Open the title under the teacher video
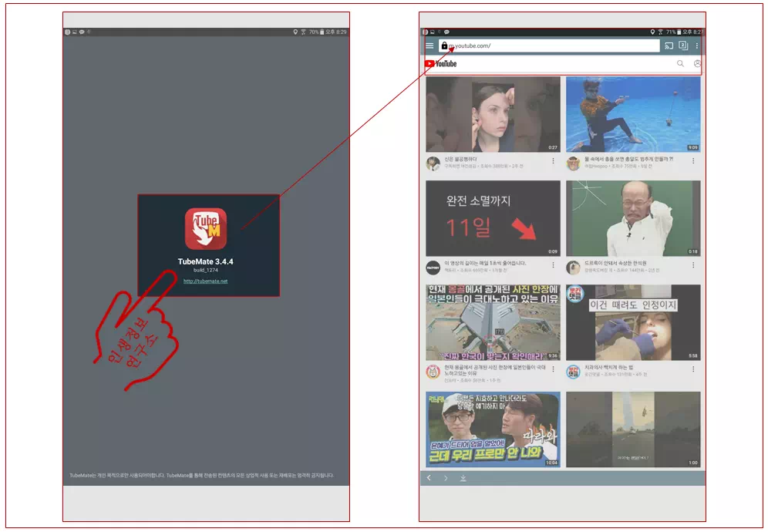 click(615, 263)
